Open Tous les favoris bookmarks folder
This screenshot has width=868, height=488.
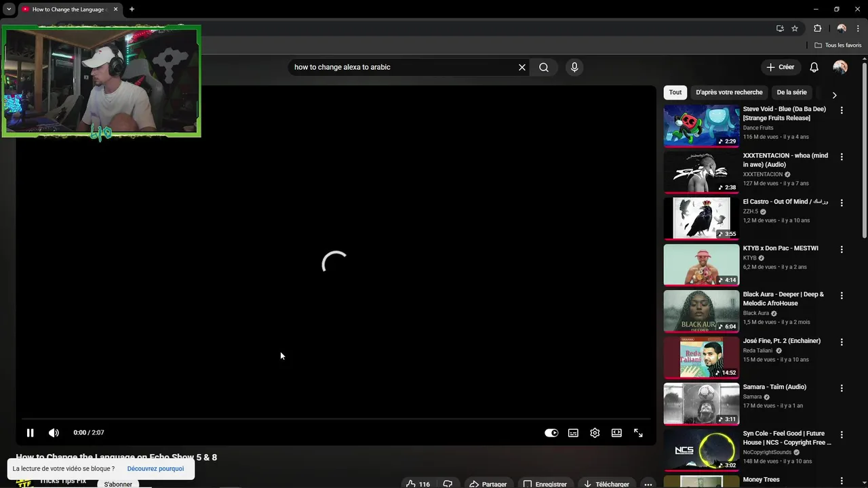[x=838, y=45]
